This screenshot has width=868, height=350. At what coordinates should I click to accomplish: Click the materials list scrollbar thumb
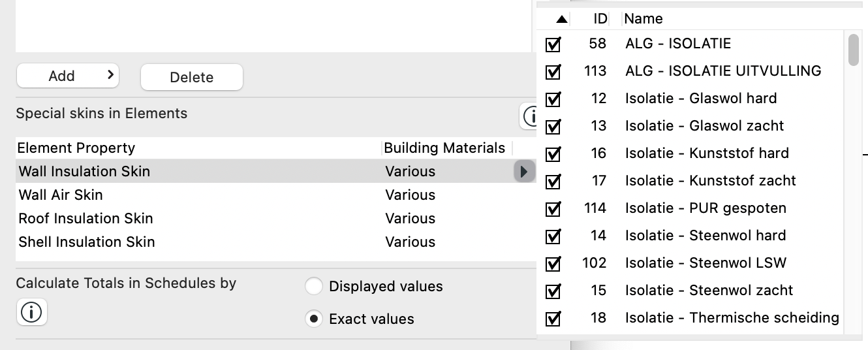(x=853, y=50)
